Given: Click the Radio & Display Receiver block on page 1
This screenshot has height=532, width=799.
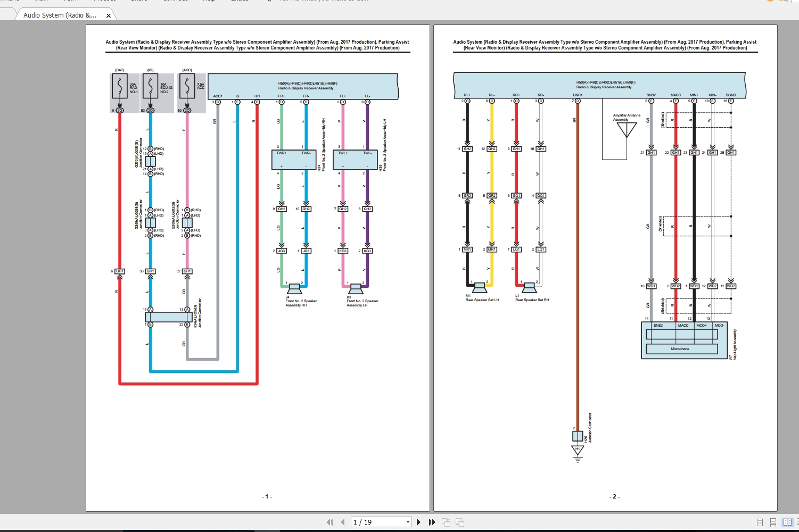Looking at the screenshot, I should click(303, 86).
